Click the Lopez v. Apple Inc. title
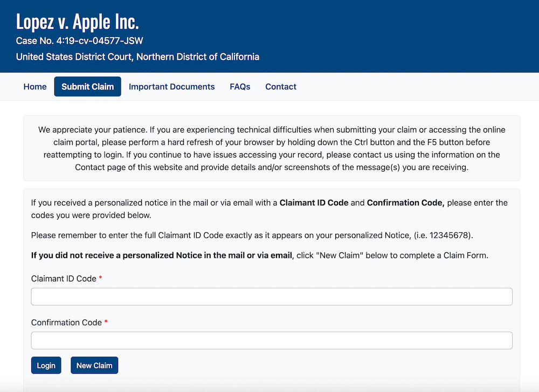Viewport: 539px width, 392px height. [77, 22]
